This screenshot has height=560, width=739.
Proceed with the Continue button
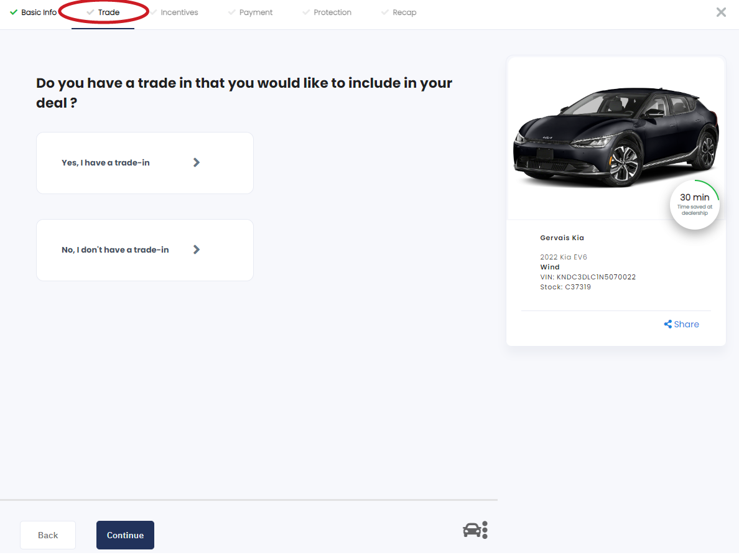tap(126, 535)
